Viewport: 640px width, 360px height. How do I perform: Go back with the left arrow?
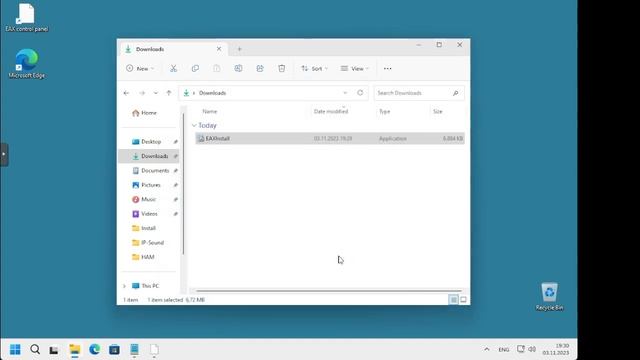click(127, 93)
